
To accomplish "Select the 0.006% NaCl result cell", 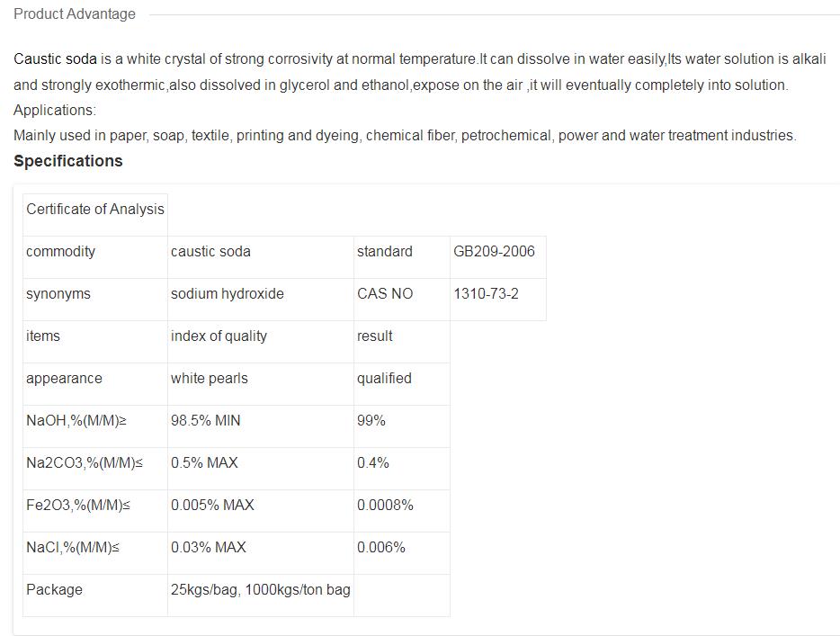I will 381,548.
